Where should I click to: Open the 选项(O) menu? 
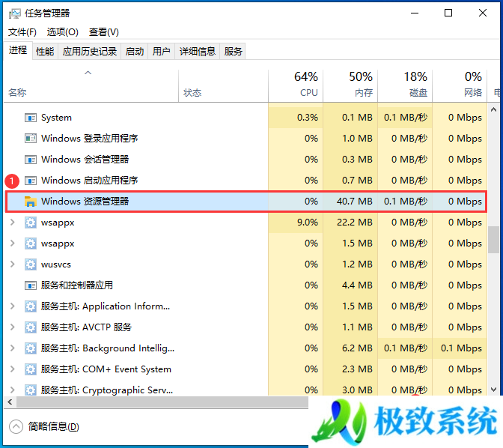(63, 32)
